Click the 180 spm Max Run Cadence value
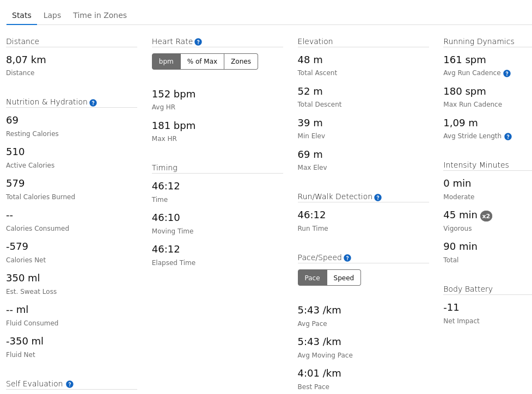Image resolution: width=532 pixels, height=394 pixels. tap(465, 91)
